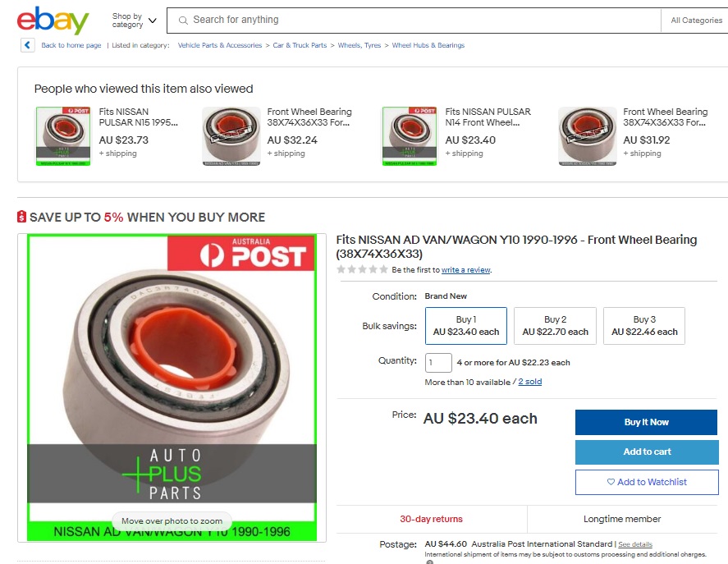Viewport: 728px width, 564px height.
Task: Open the Pulsar N15 thumbnail priced AU $23.73
Action: pos(63,136)
